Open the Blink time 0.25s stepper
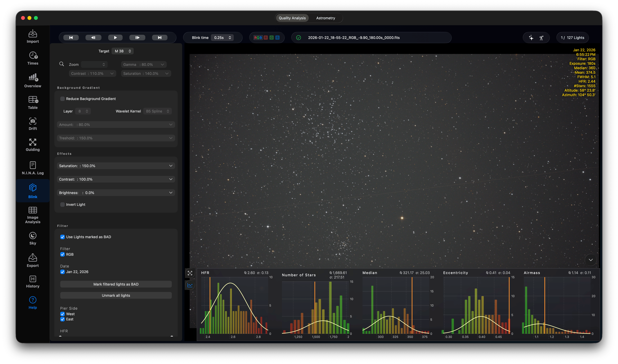The image size is (618, 364). (222, 38)
